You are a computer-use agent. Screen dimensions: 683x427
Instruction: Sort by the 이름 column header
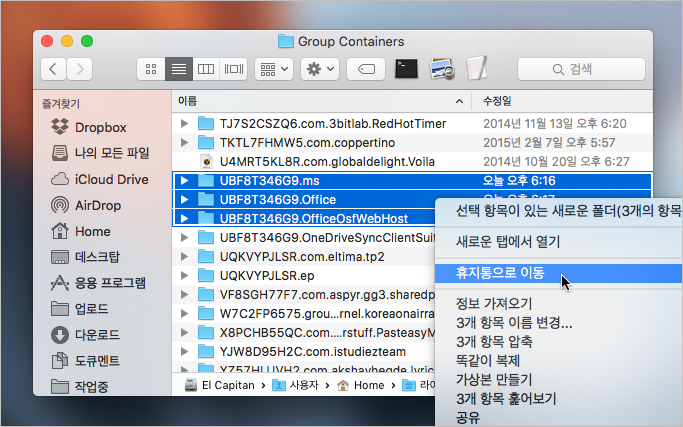[x=321, y=101]
